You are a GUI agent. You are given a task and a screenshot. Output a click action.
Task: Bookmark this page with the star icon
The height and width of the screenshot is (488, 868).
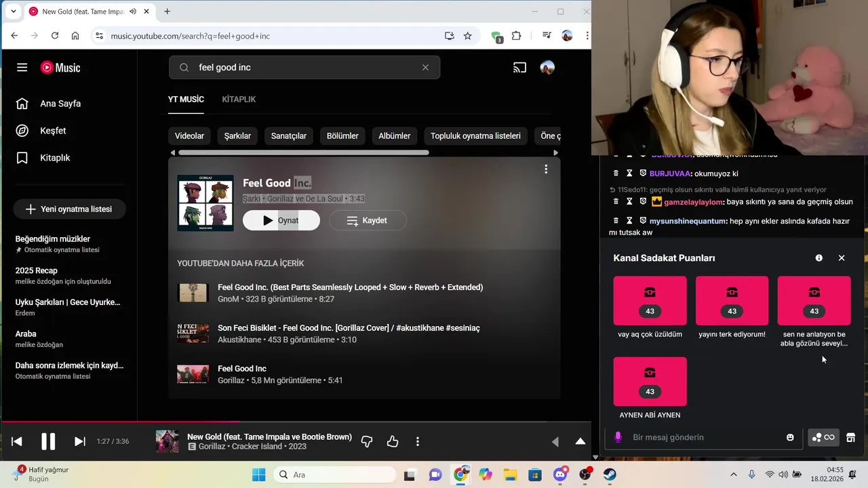pyautogui.click(x=467, y=36)
